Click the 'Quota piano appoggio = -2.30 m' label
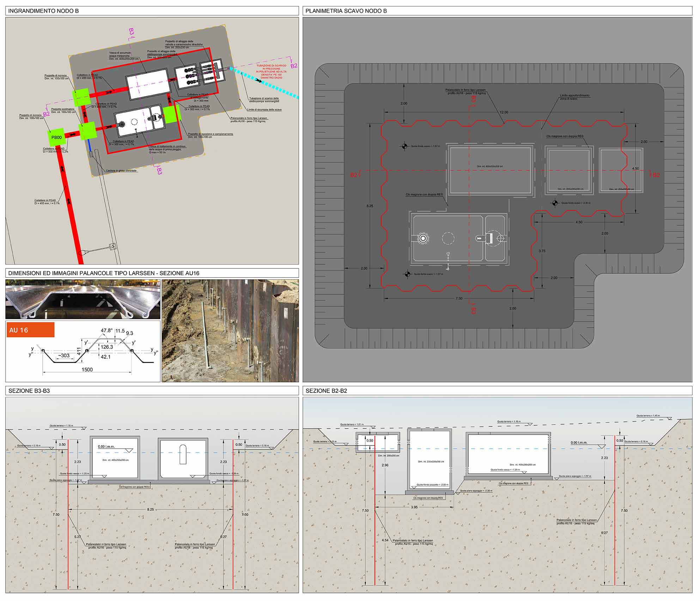700x601 pixels. [476, 491]
